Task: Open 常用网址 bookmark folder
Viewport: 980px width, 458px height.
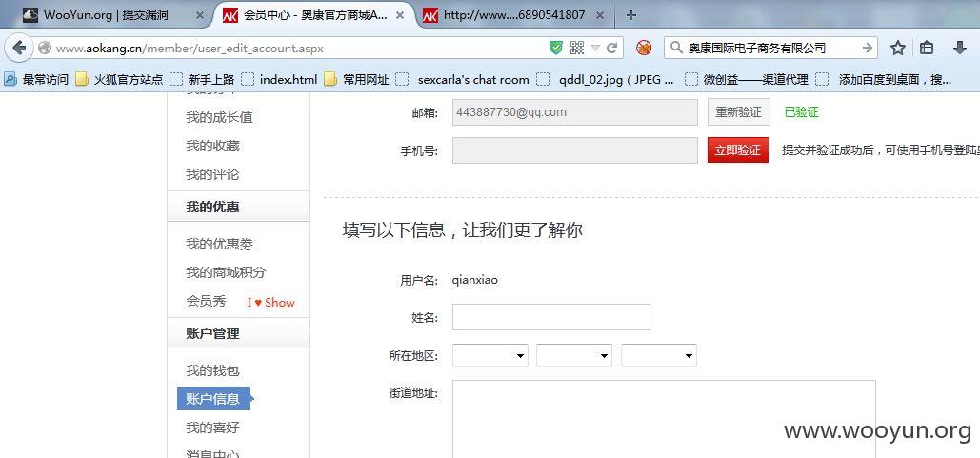Action: (x=357, y=79)
